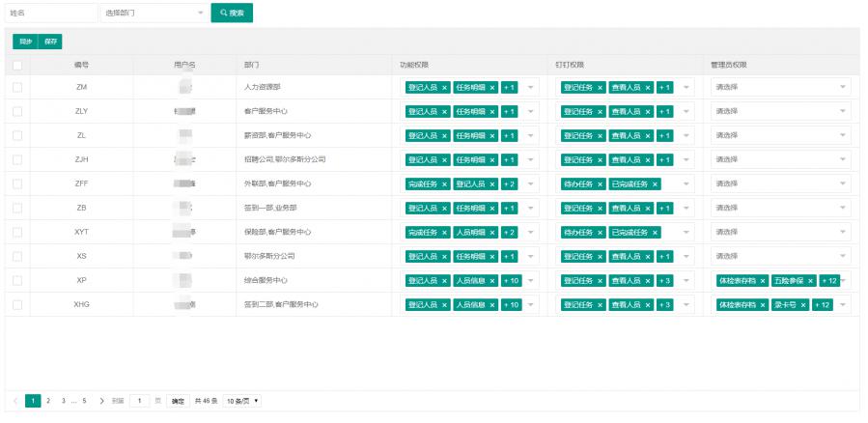868x423 pixels.
Task: Remove 待办任务 tag in XYT row
Action: pos(600,232)
